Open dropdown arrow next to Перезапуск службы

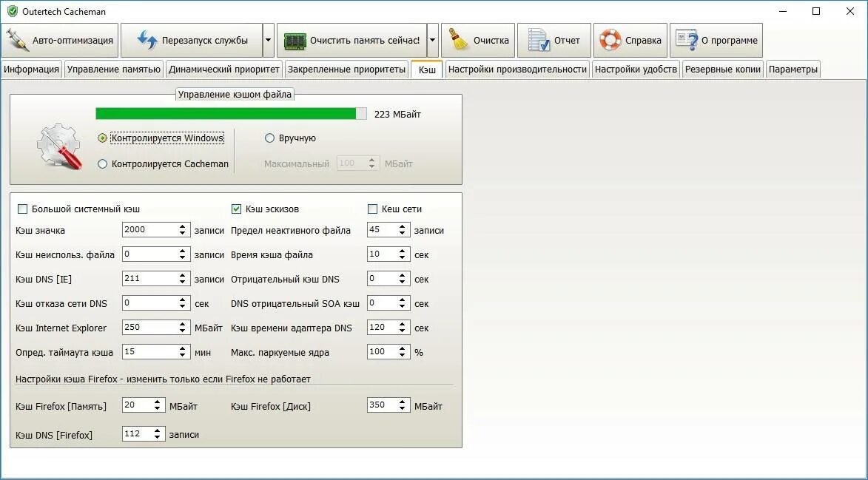click(x=269, y=41)
